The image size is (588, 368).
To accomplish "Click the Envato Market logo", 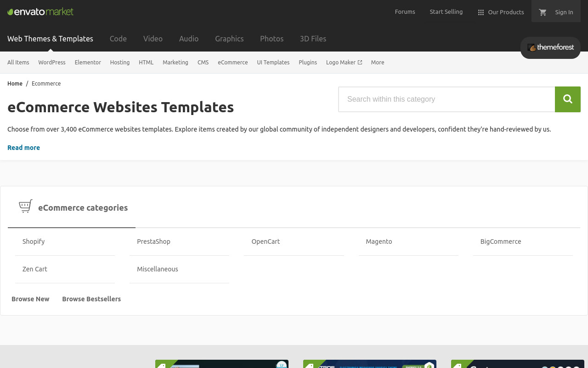I will coord(40,11).
